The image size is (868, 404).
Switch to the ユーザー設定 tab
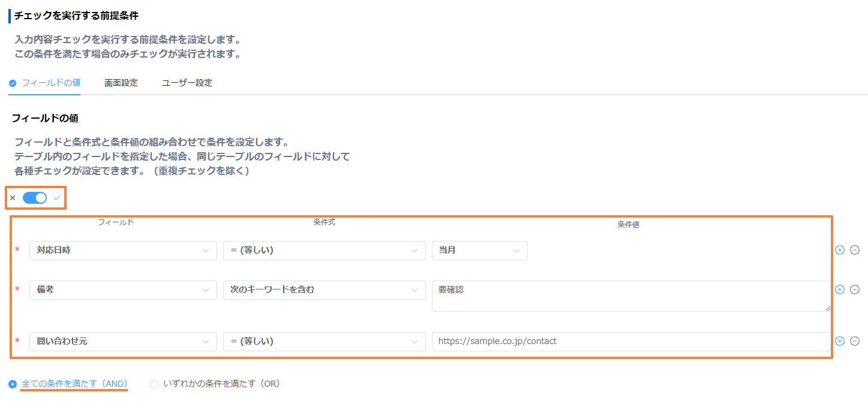click(187, 83)
